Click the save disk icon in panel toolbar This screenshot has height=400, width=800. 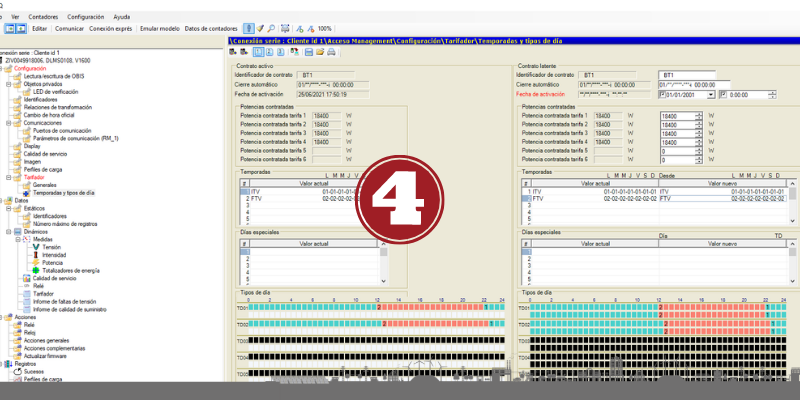pyautogui.click(x=309, y=52)
